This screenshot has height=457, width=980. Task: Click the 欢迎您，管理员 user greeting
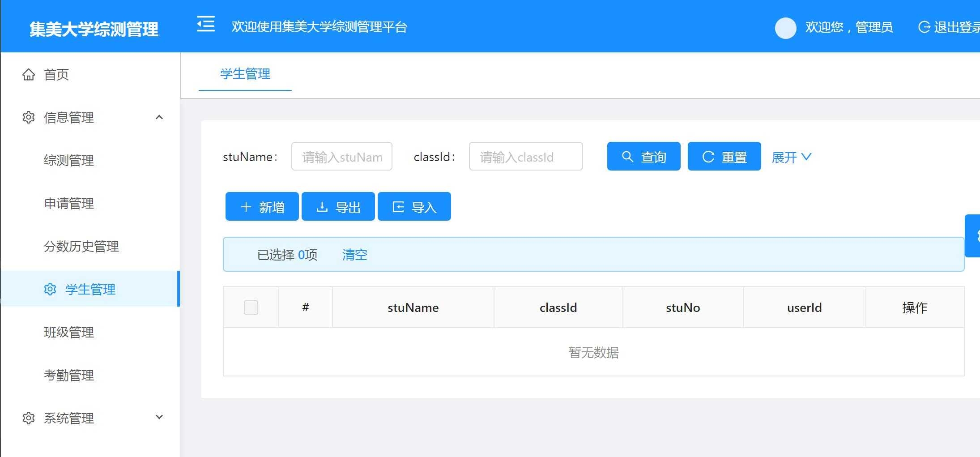click(x=849, y=27)
